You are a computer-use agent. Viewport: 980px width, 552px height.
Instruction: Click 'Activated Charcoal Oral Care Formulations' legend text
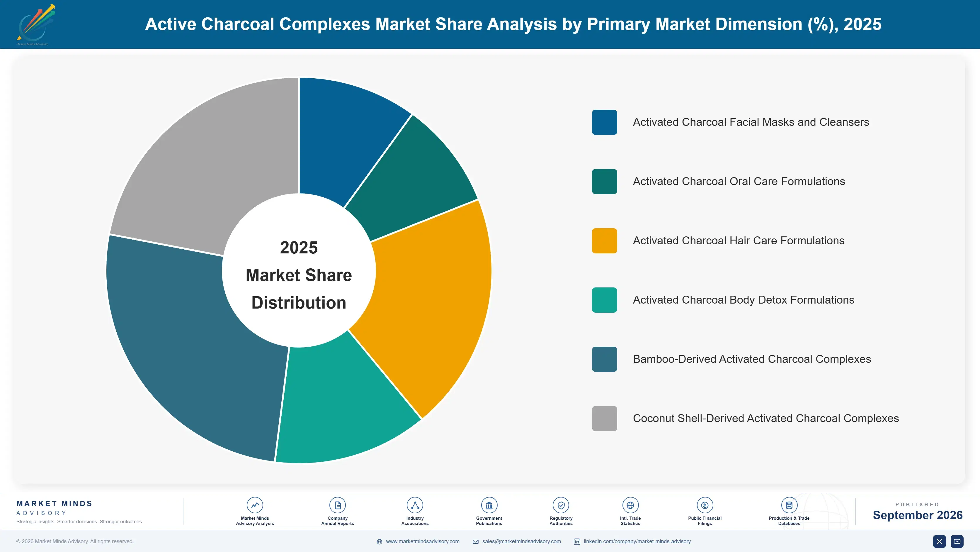tap(739, 182)
